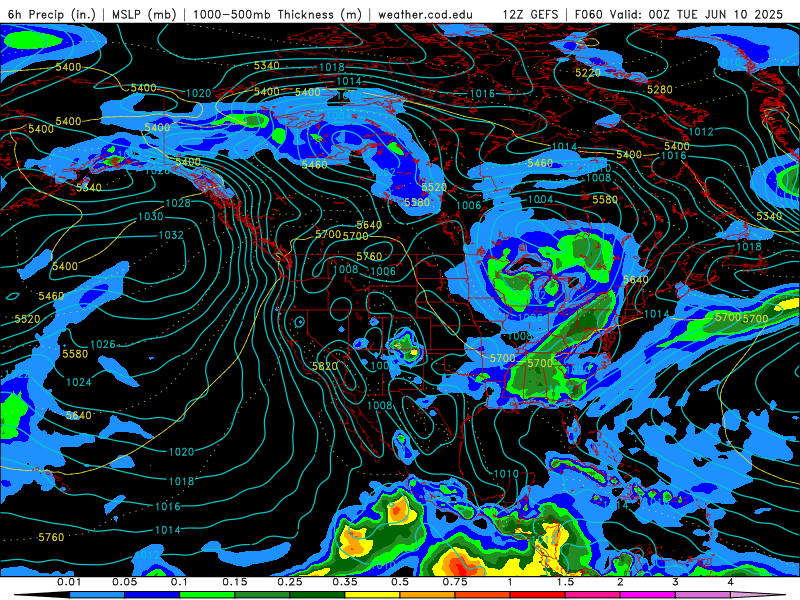Screen dimensions: 800x600
Task: Select the medium green 0.15 legend swatch
Action: click(x=262, y=595)
